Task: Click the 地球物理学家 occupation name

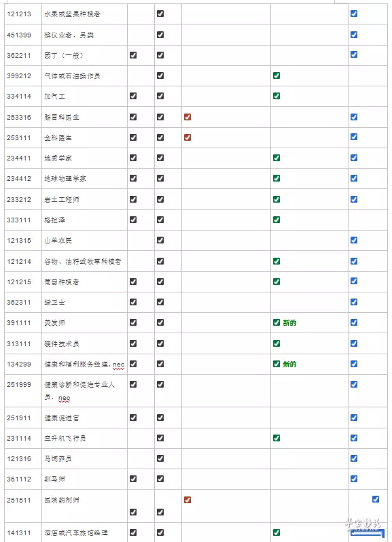Action: (65, 179)
